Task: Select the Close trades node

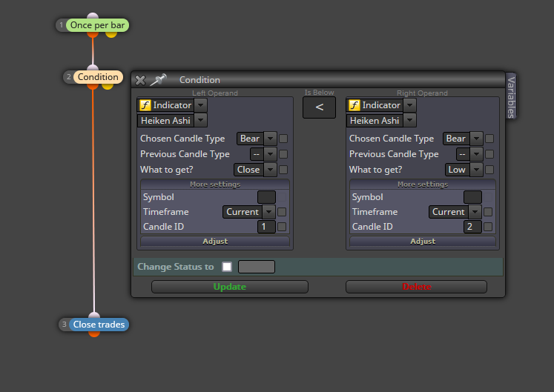Action: tap(99, 325)
